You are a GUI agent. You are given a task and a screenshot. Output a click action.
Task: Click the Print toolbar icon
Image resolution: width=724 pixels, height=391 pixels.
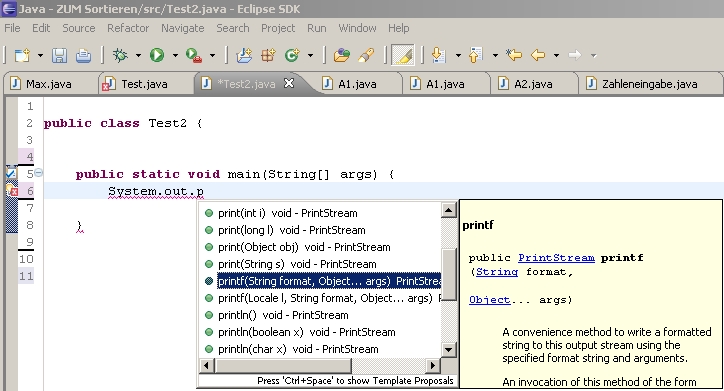click(x=83, y=55)
